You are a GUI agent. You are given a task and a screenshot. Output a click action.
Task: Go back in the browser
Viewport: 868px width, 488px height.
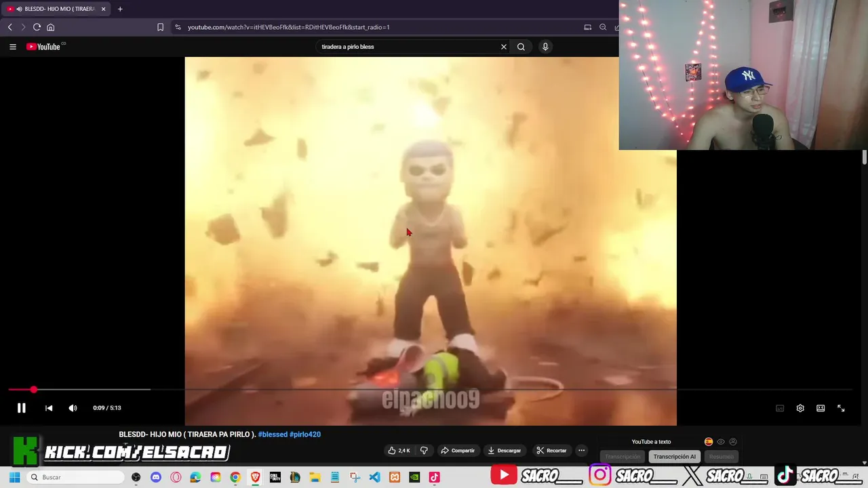[x=9, y=27]
